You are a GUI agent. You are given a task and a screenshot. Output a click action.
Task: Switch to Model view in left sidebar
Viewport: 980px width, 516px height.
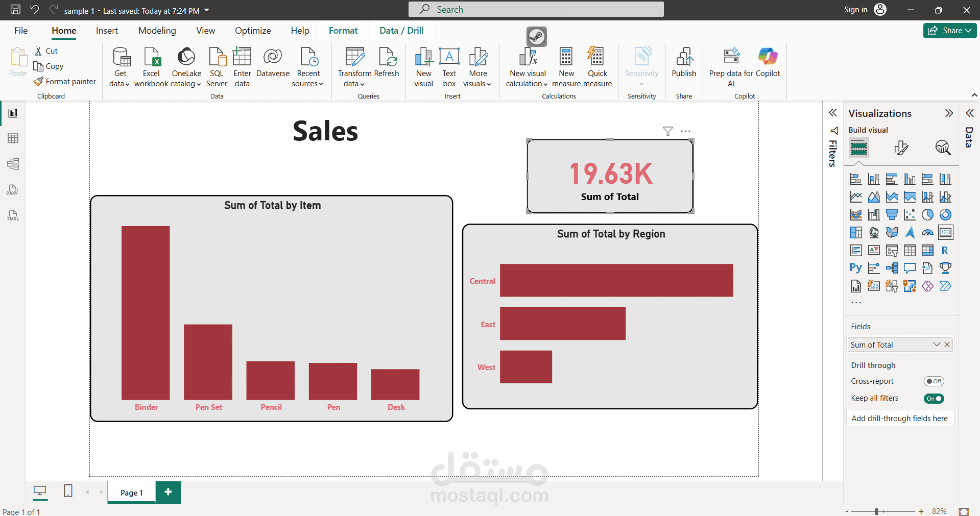13,164
